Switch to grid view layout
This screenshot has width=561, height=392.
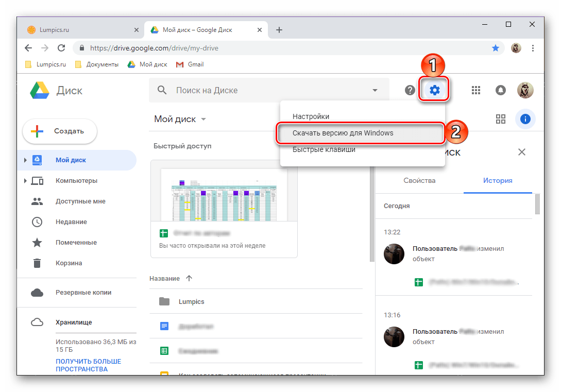point(501,119)
